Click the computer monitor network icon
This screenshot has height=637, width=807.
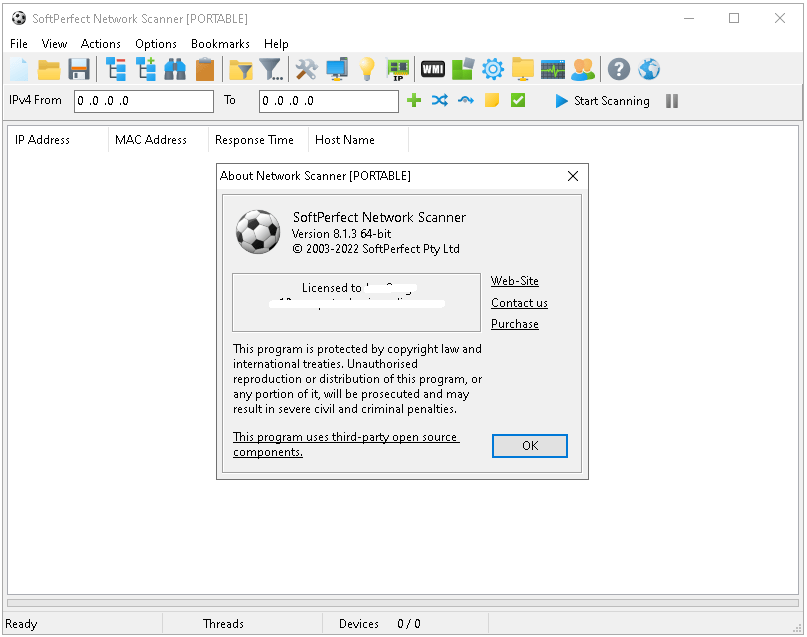pyautogui.click(x=337, y=69)
